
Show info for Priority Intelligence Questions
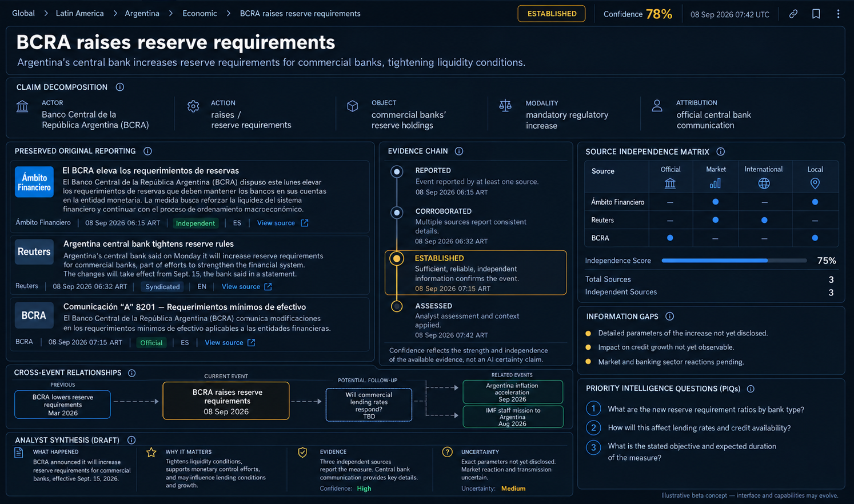tap(751, 389)
